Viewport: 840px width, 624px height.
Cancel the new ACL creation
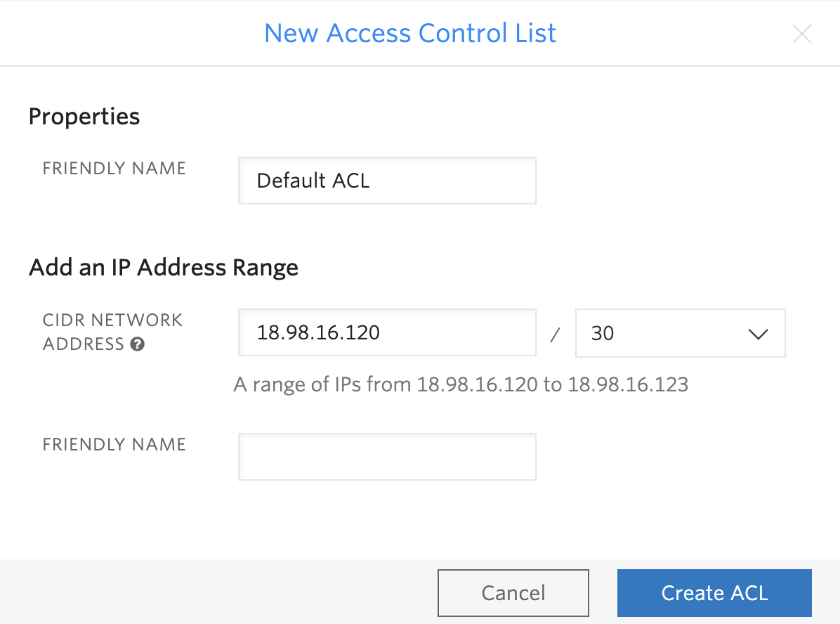pos(513,593)
